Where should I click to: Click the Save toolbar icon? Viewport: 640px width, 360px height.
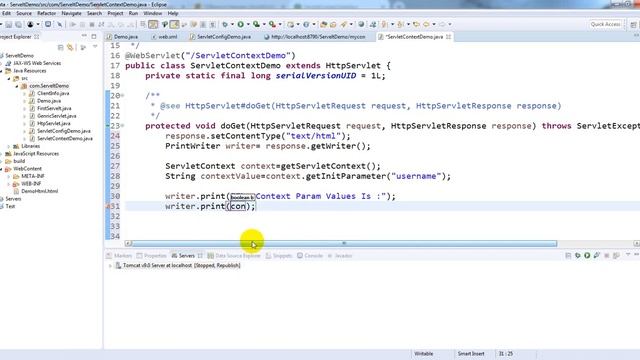(x=9, y=24)
